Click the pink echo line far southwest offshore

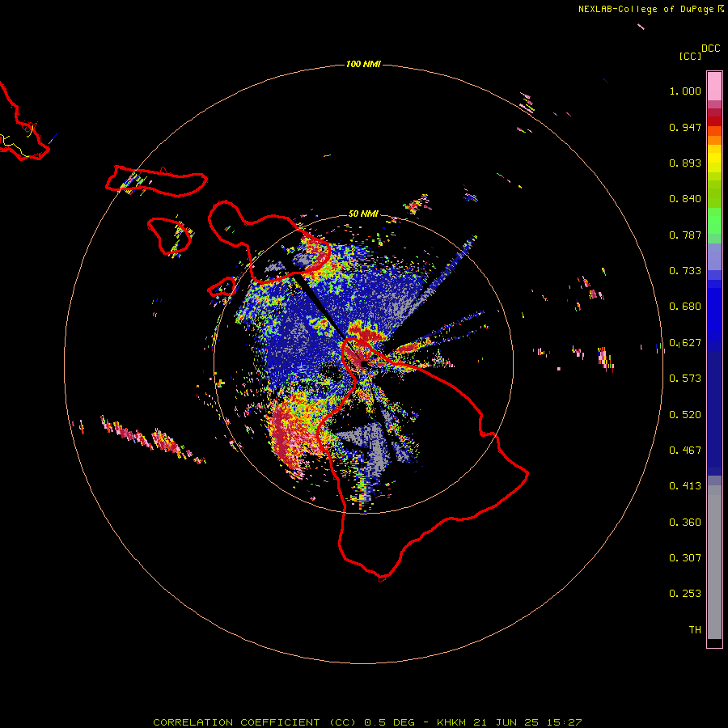tap(151, 438)
